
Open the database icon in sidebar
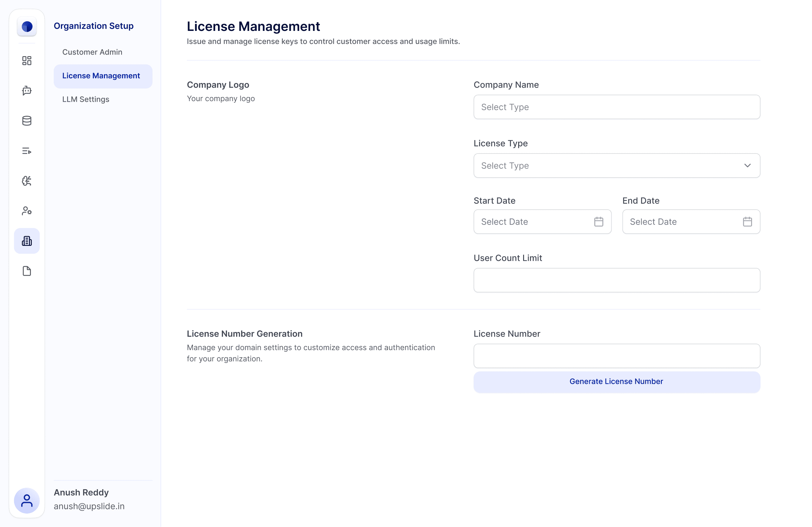pos(27,121)
